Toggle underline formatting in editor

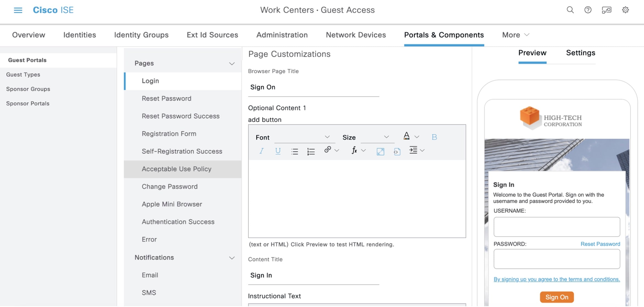278,151
